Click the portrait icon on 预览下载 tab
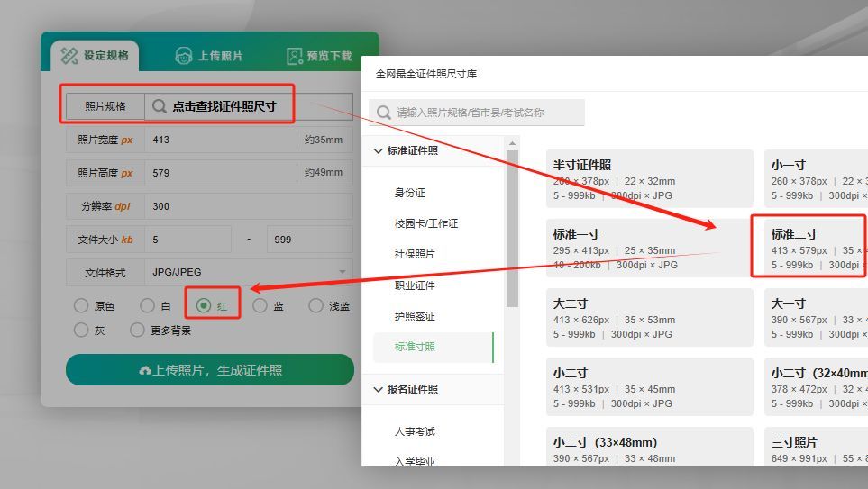Screen dimensions: 868x489 point(294,56)
